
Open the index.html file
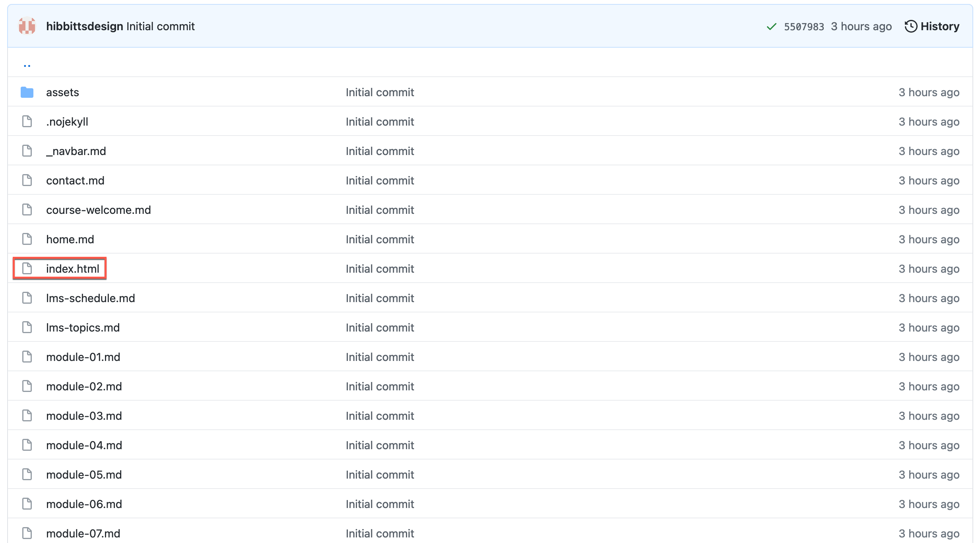73,268
